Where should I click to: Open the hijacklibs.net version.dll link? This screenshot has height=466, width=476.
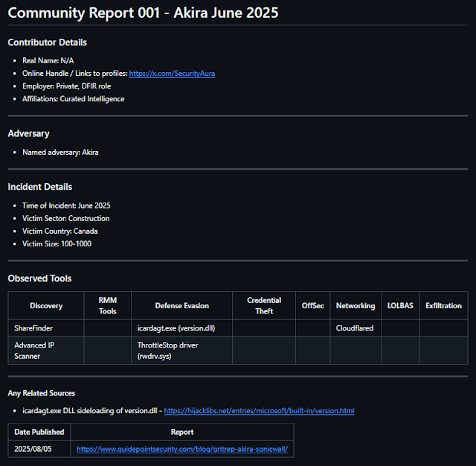[259, 411]
